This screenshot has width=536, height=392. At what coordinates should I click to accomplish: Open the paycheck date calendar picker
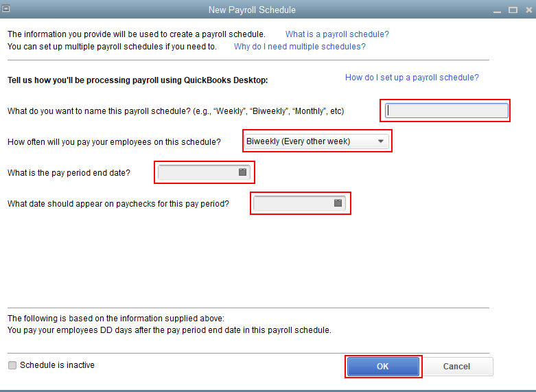click(x=338, y=203)
